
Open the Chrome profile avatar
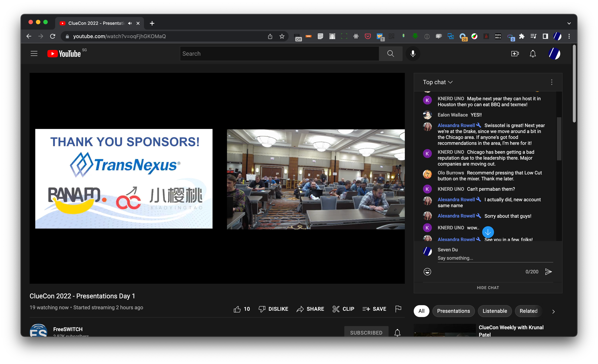coord(557,36)
